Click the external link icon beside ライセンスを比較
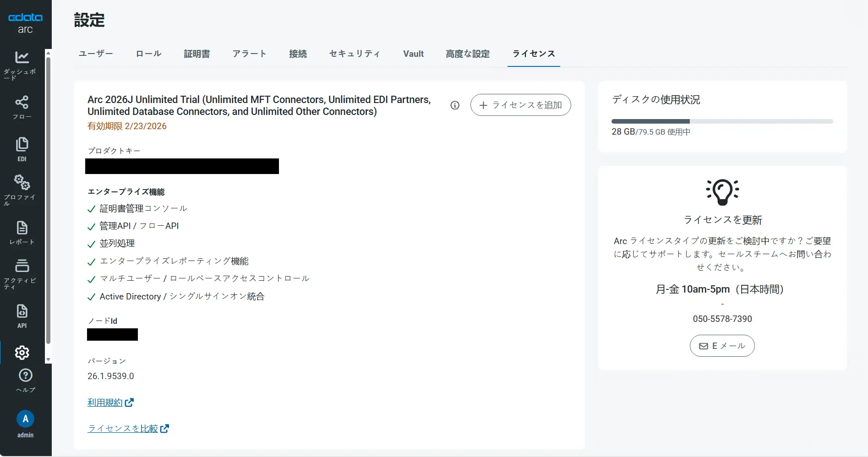This screenshot has width=868, height=457. [165, 429]
